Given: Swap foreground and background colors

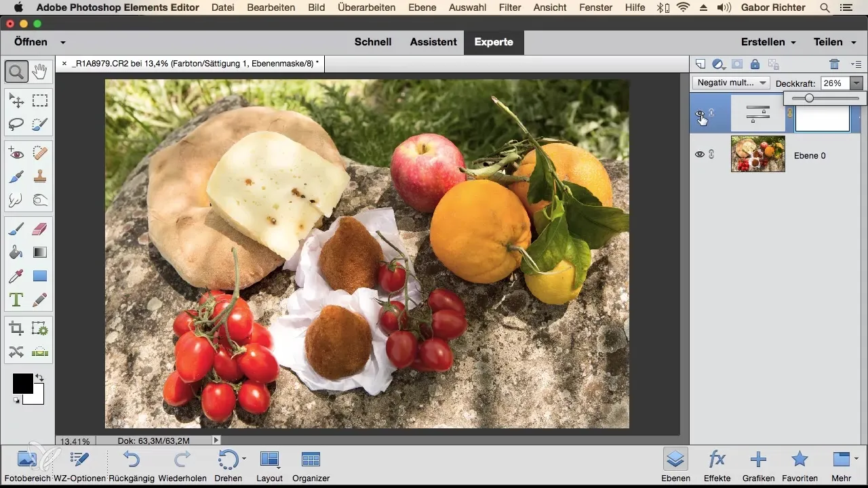Looking at the screenshot, I should coord(39,378).
